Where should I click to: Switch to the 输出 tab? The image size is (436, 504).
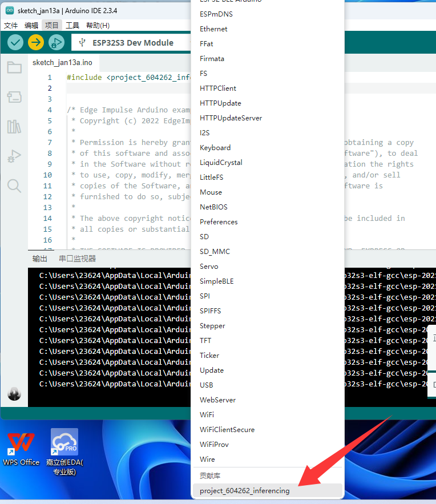pyautogui.click(x=40, y=259)
